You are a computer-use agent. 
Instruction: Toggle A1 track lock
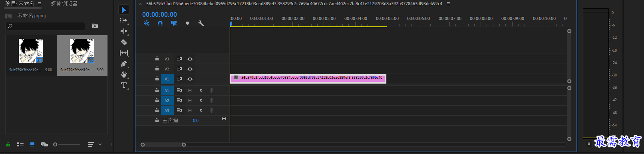click(157, 90)
